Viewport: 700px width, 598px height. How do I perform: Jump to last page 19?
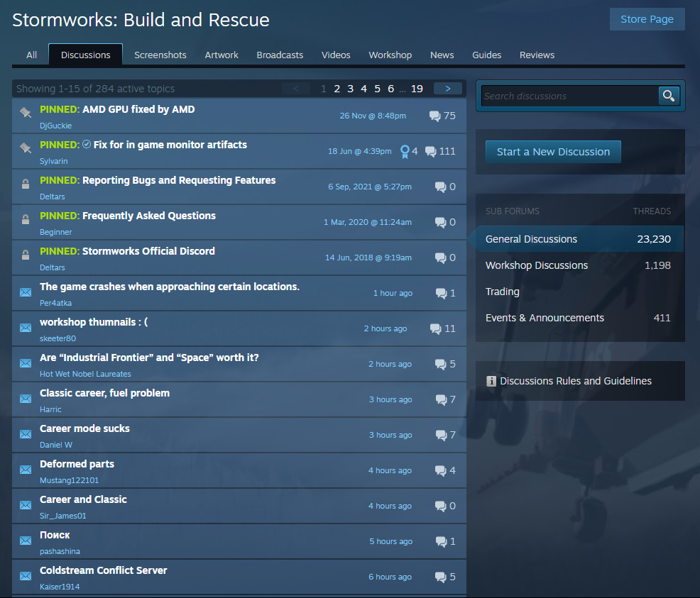point(417,89)
